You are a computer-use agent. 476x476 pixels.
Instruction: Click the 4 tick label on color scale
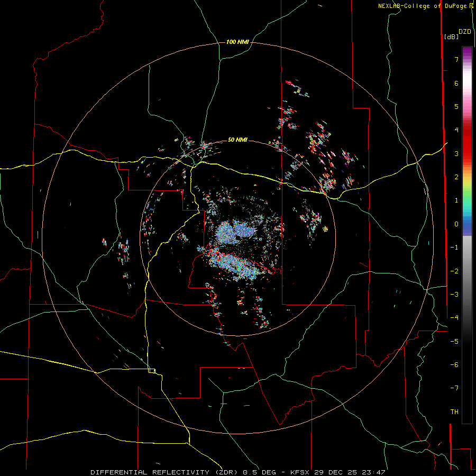(456, 130)
